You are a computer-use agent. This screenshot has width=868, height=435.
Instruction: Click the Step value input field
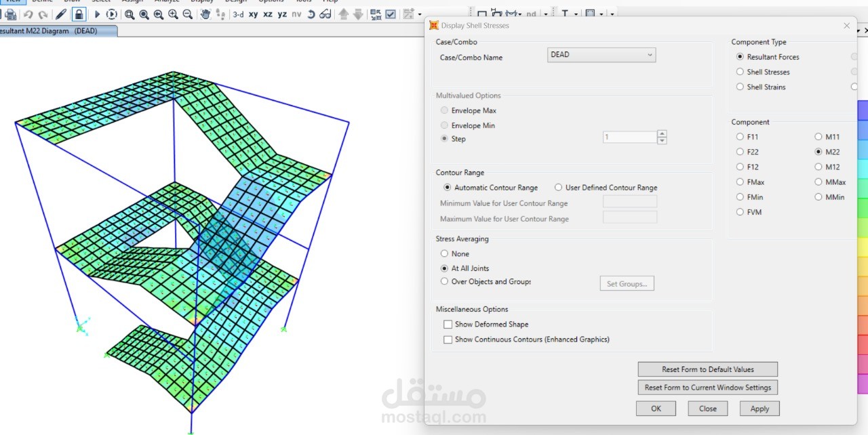[630, 137]
